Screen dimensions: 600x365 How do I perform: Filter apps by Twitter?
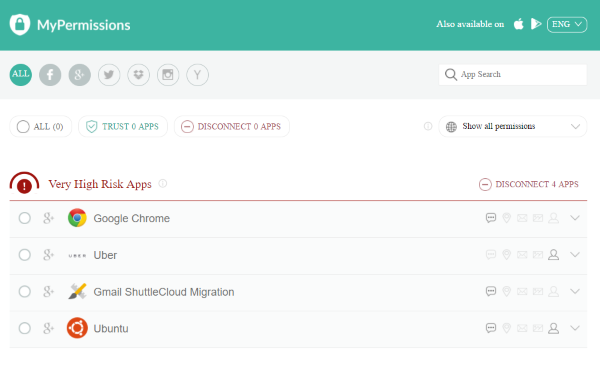coord(109,75)
